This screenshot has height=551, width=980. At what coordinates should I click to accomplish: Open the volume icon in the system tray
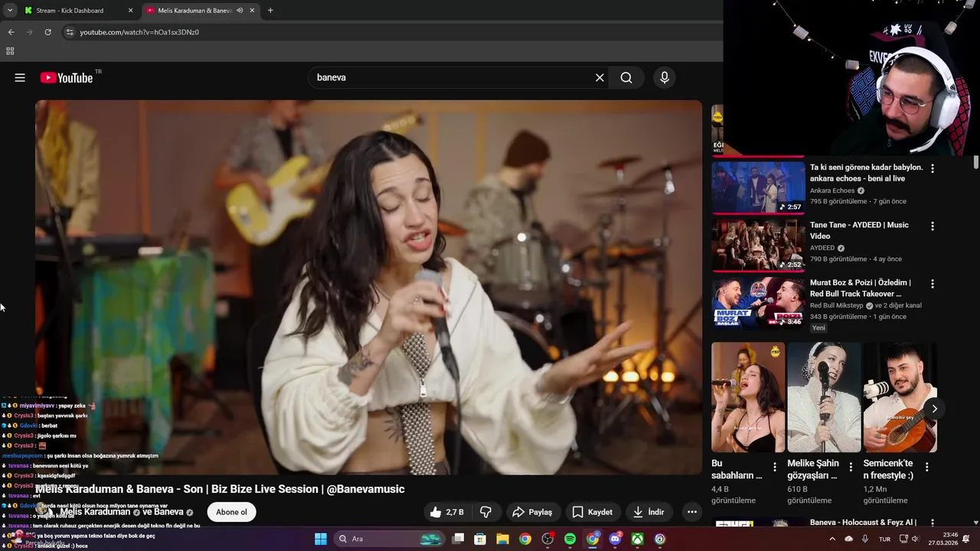click(914, 539)
